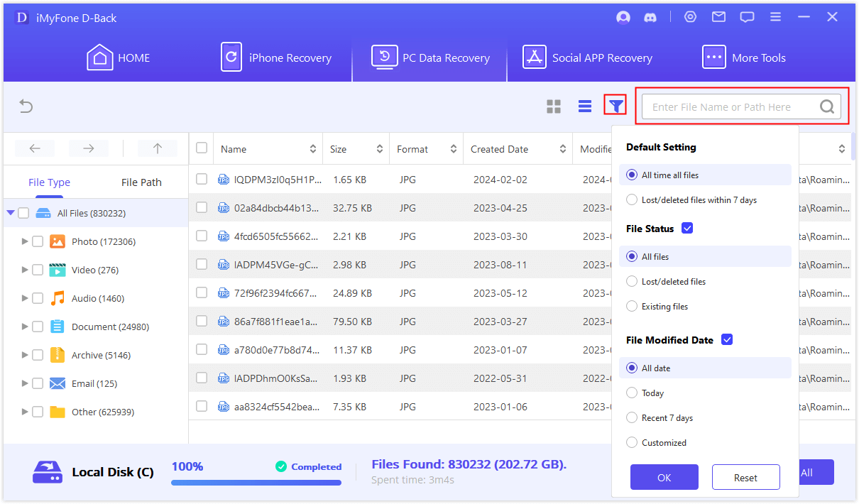Check the All Files checkbox
This screenshot has width=859, height=504.
23,213
